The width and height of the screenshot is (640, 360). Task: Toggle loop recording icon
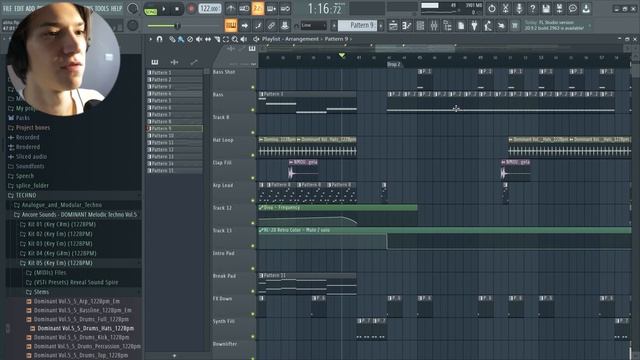point(285,9)
